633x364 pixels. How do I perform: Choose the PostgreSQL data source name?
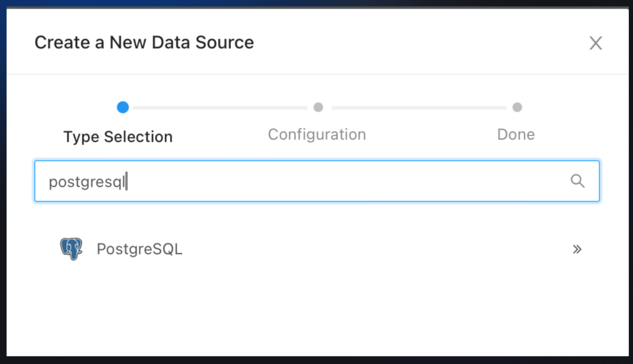[x=139, y=249]
